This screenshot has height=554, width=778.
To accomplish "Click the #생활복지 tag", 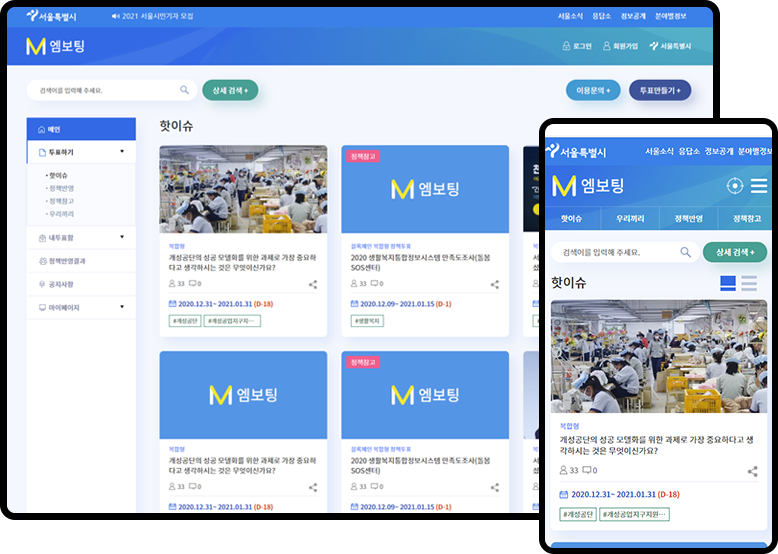I will (x=367, y=321).
